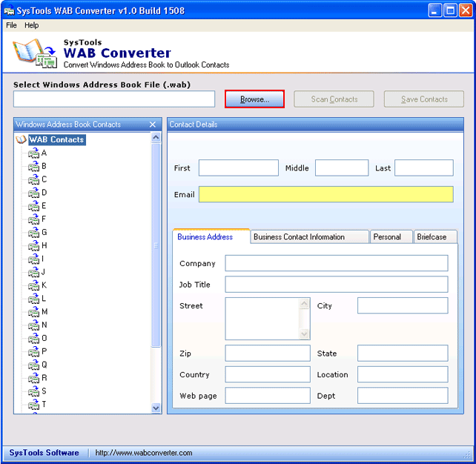Click the contacts tree scroll up arrow

click(156, 137)
